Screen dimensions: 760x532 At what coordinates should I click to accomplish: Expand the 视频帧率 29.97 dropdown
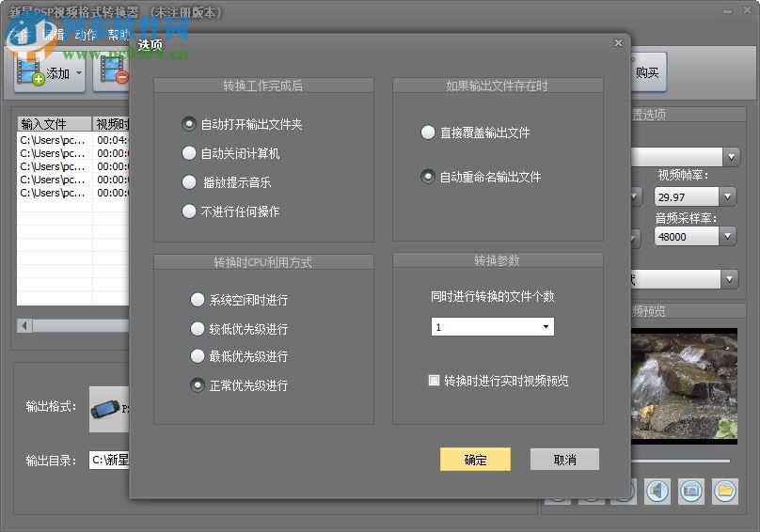pos(727,196)
